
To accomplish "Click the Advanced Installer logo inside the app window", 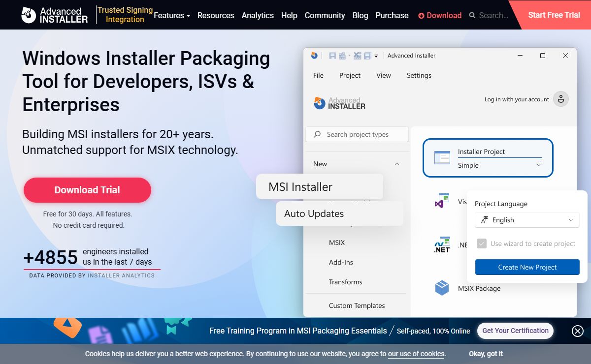I will (340, 103).
